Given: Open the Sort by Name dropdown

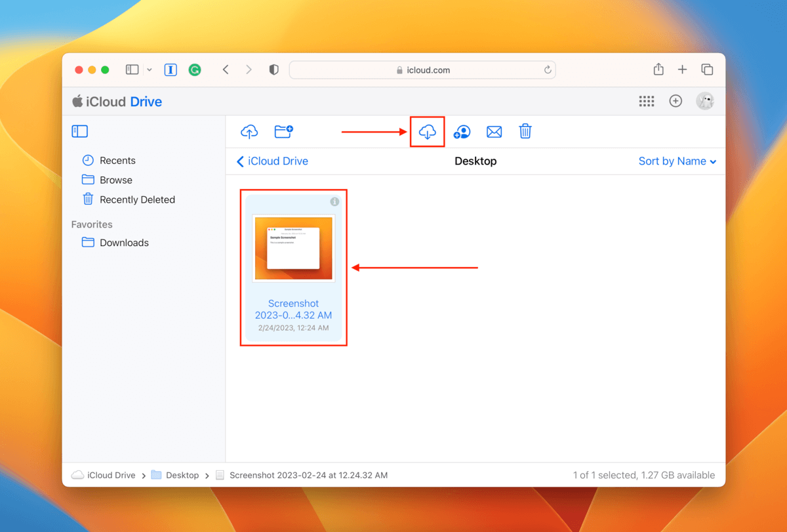Looking at the screenshot, I should (677, 161).
